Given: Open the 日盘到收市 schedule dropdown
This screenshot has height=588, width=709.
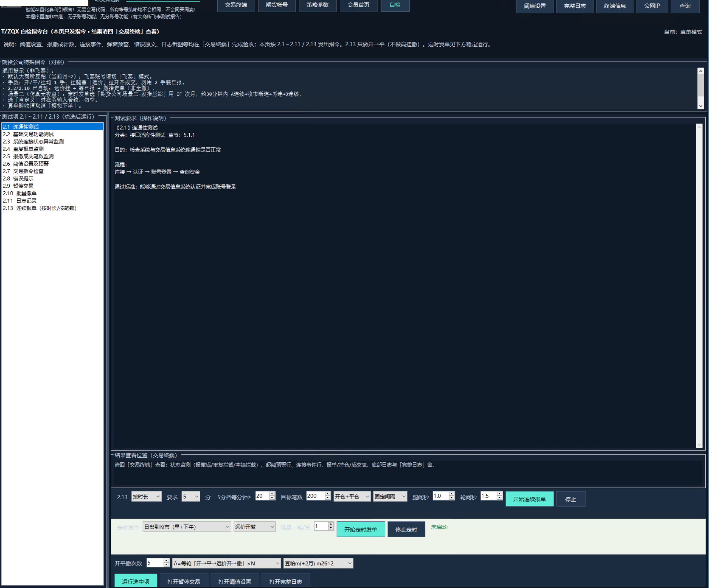Looking at the screenshot, I should (x=187, y=527).
